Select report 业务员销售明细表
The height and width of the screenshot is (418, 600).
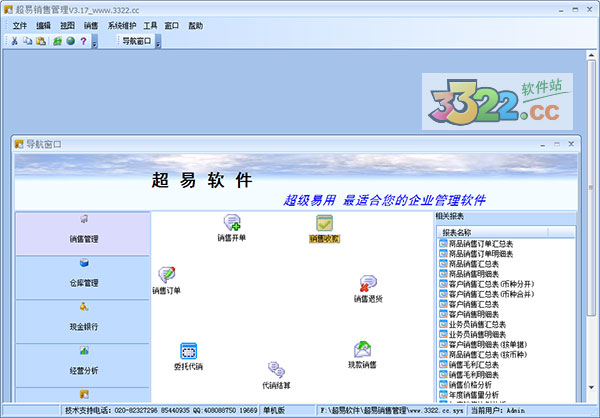click(x=472, y=334)
